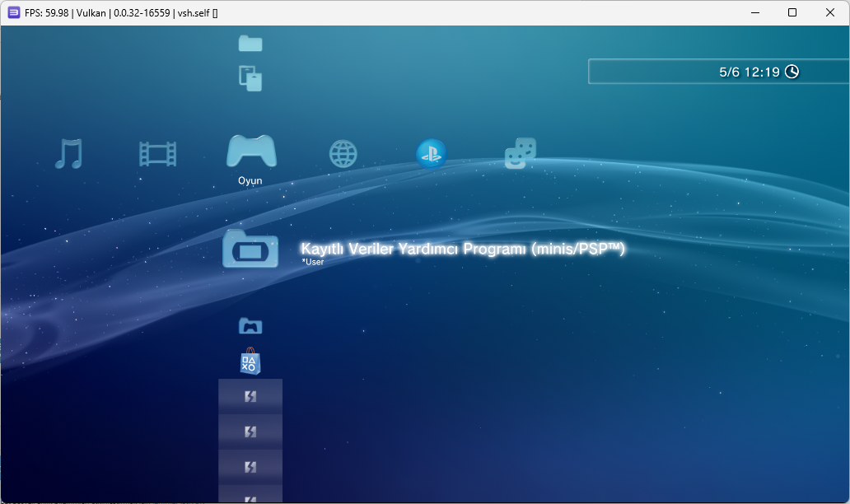Click the 'Oyun' label under the controller
This screenshot has width=850, height=504.
coord(250,180)
